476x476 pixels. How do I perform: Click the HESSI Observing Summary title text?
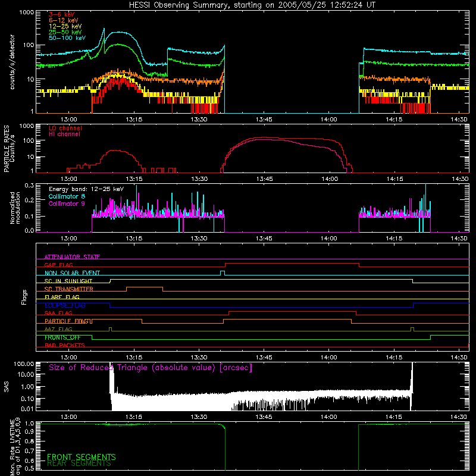[252, 5]
